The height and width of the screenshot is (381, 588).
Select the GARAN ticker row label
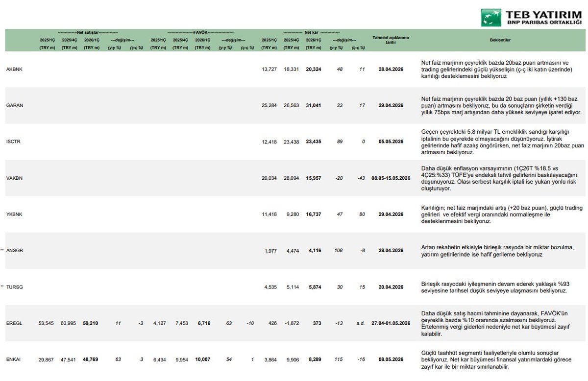click(14, 105)
